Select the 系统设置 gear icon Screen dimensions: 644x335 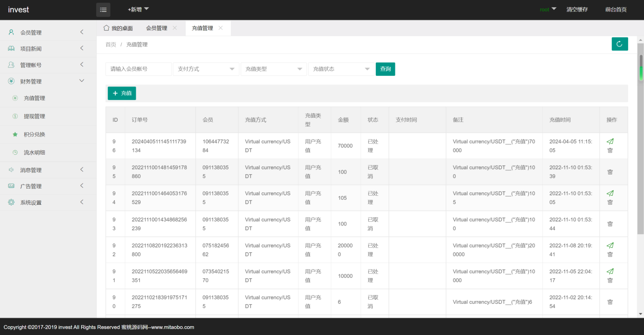click(11, 202)
